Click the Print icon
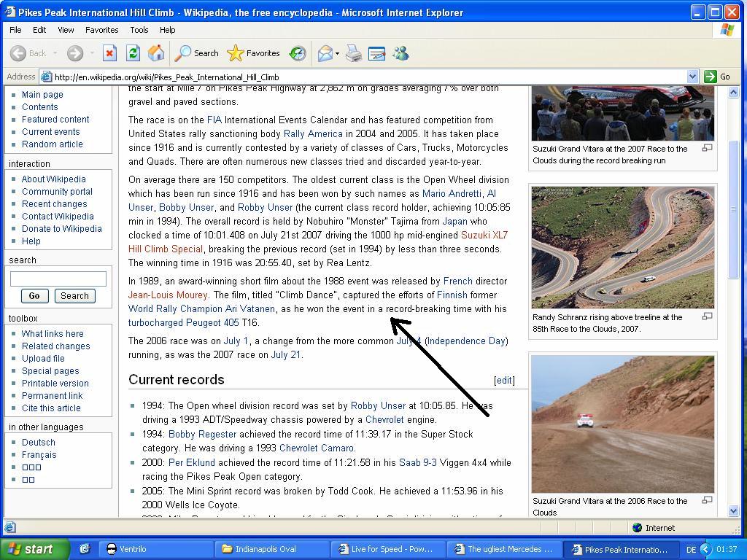This screenshot has width=747, height=560. [354, 53]
